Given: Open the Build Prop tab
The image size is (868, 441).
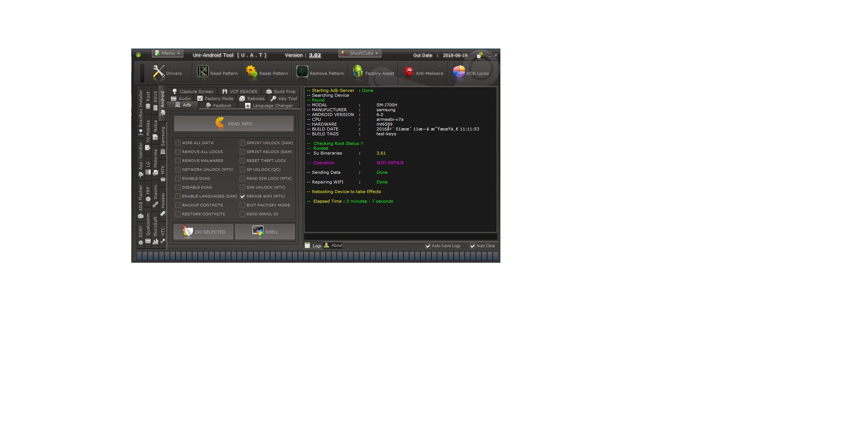Looking at the screenshot, I should 281,92.
